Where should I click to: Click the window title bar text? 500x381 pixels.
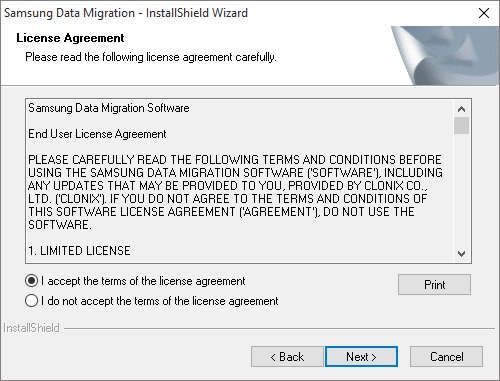126,13
